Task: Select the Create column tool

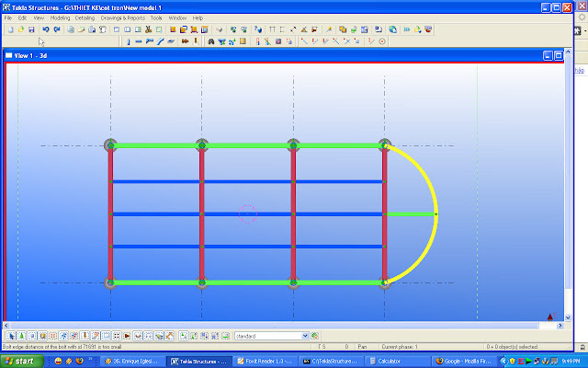Action: [x=127, y=41]
